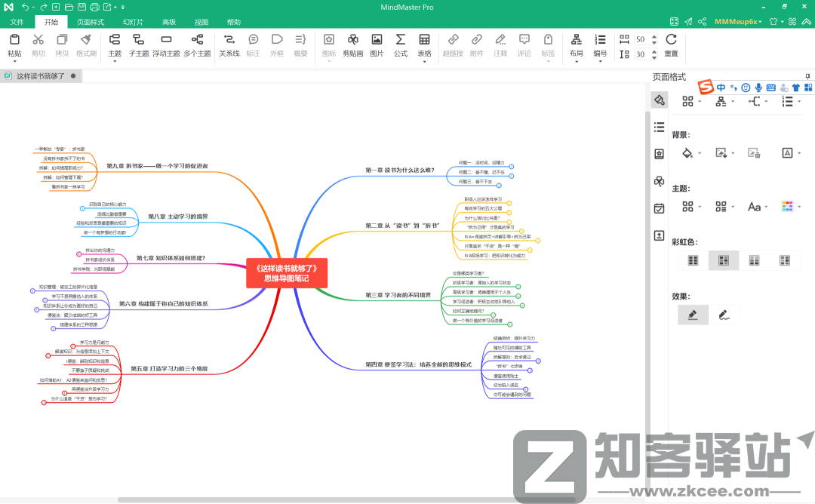The image size is (815, 504).
Task: Pick a color from the theme palette
Action: tap(788, 206)
